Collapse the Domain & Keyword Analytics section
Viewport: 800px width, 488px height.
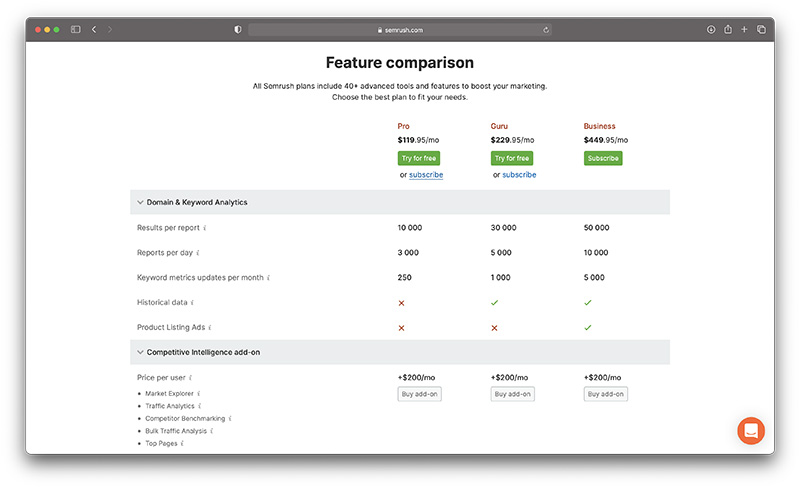point(141,202)
